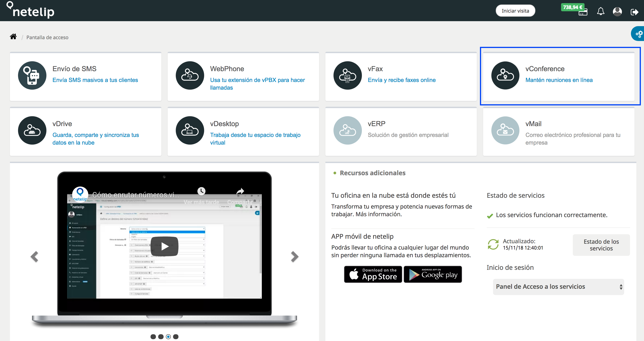Click the vDrive cloud icon
The width and height of the screenshot is (644, 341).
click(32, 130)
